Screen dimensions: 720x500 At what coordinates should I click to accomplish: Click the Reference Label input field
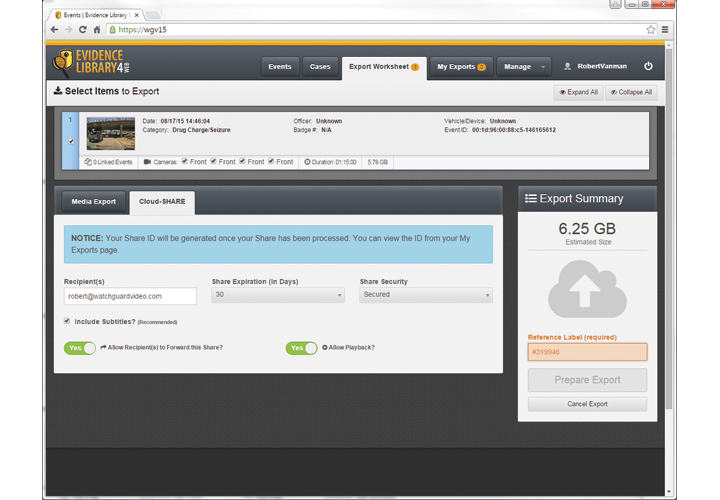(x=587, y=352)
